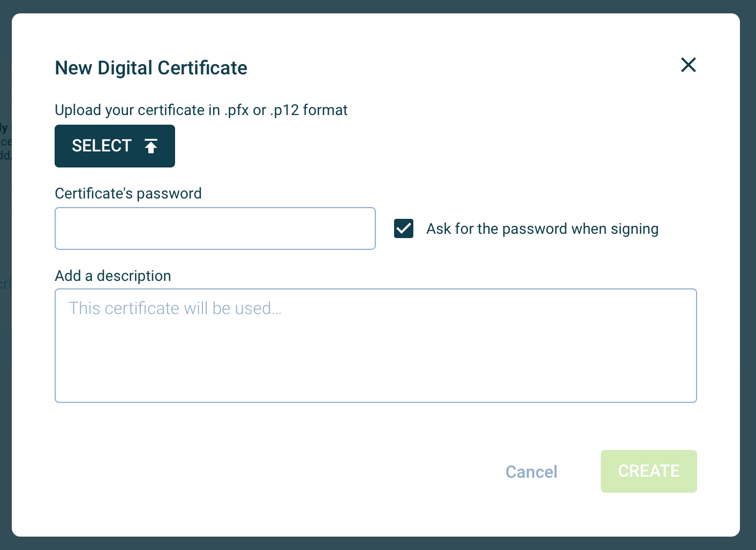756x550 pixels.
Task: Close the New Digital Certificate dialog
Action: [688, 65]
